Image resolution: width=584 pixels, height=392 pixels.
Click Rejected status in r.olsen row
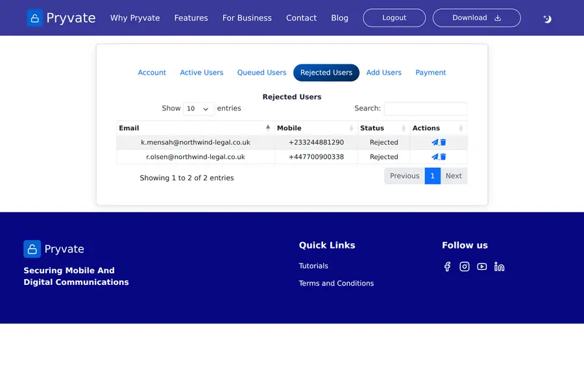tap(384, 157)
